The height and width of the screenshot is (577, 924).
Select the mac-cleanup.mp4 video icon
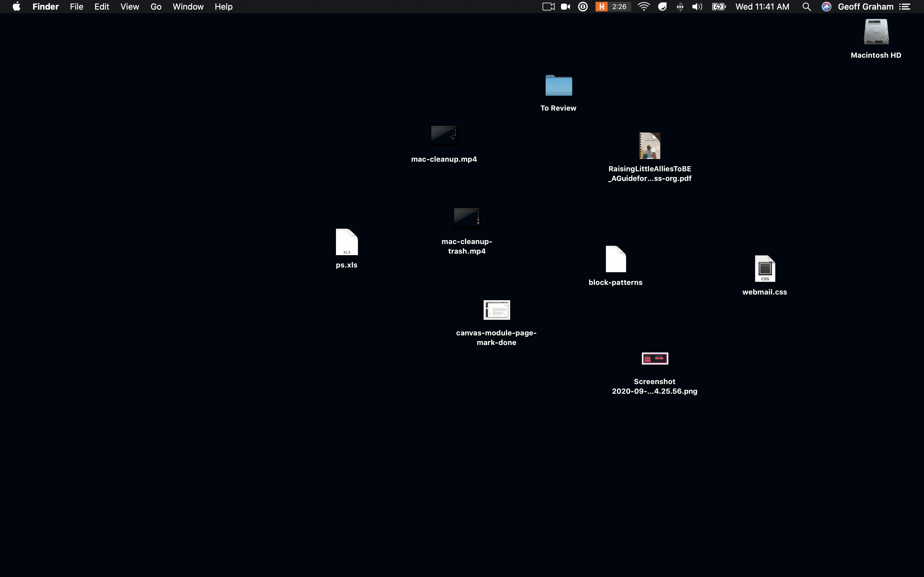click(444, 136)
